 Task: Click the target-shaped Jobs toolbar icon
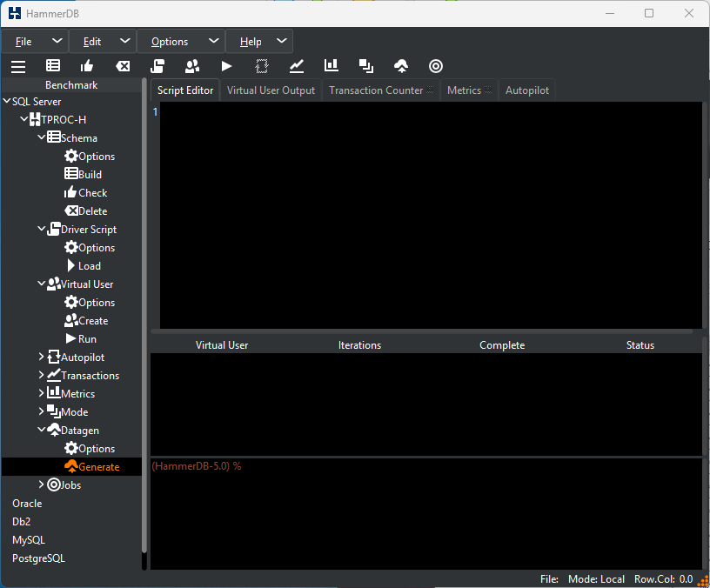coord(436,66)
